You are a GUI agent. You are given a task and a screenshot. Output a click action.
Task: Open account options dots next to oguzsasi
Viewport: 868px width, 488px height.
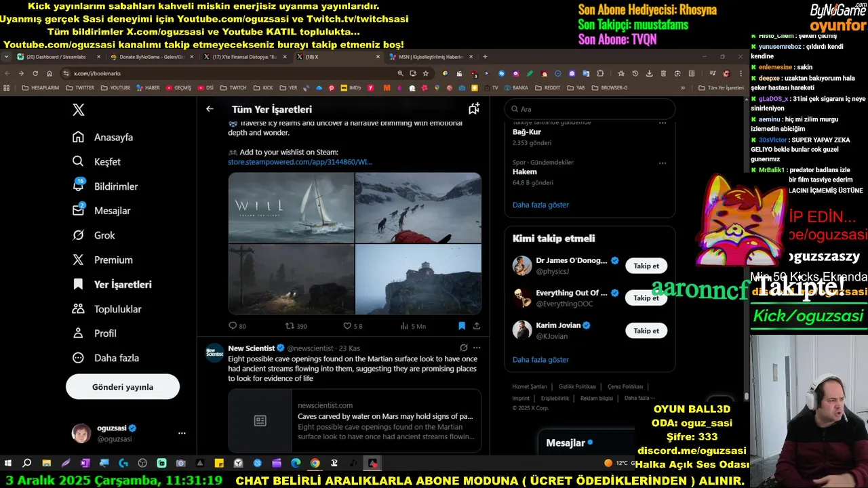(x=182, y=433)
